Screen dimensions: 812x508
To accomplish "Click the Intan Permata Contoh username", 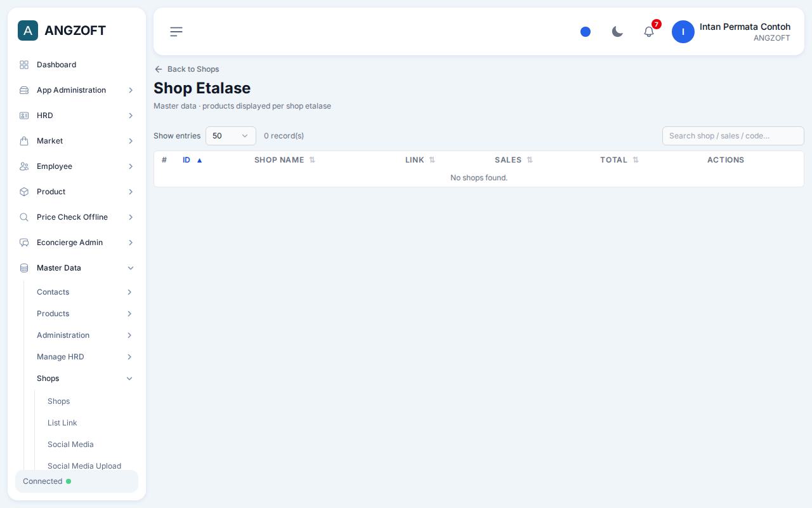I will tap(745, 27).
